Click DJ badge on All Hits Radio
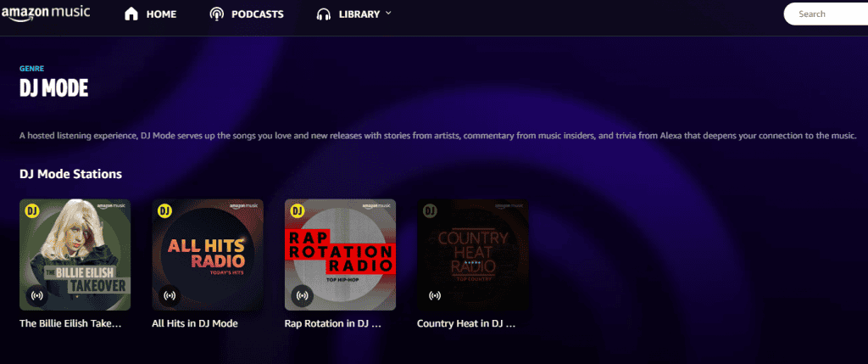 click(x=164, y=210)
